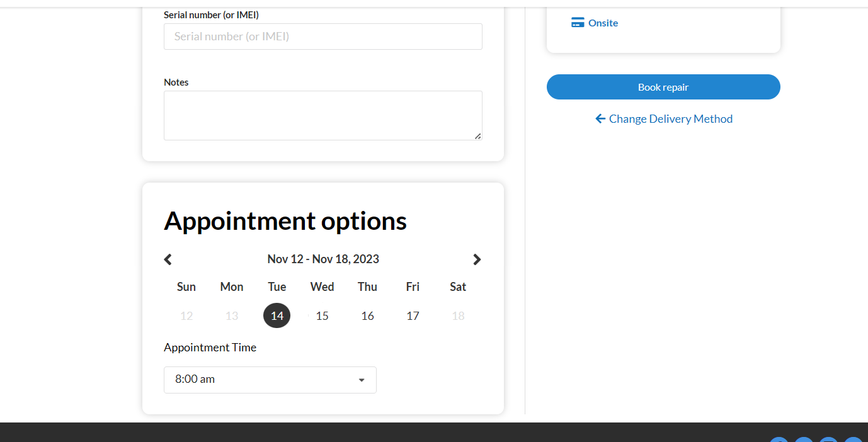The height and width of the screenshot is (442, 868).
Task: Choose Thursday the 16th for the appointment
Action: coord(368,315)
